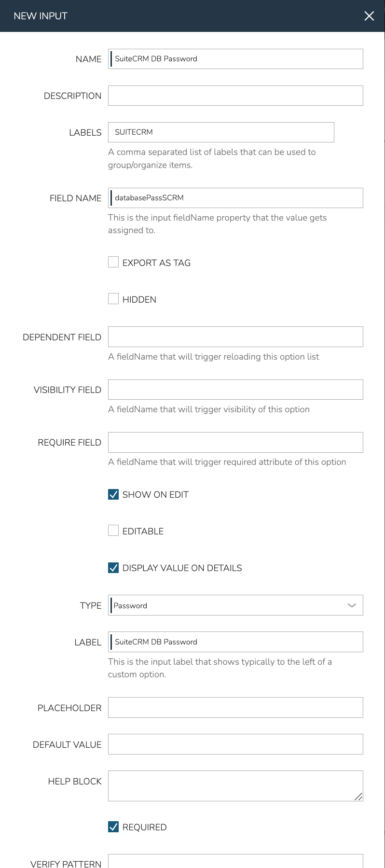Click the Help Block resize handle
This screenshot has height=868, width=385.
pyautogui.click(x=358, y=797)
